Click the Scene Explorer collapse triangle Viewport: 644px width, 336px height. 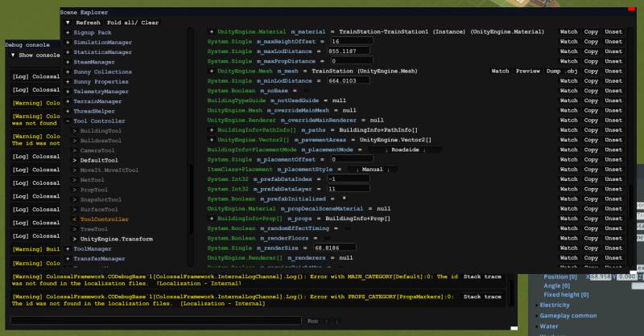coord(68,23)
